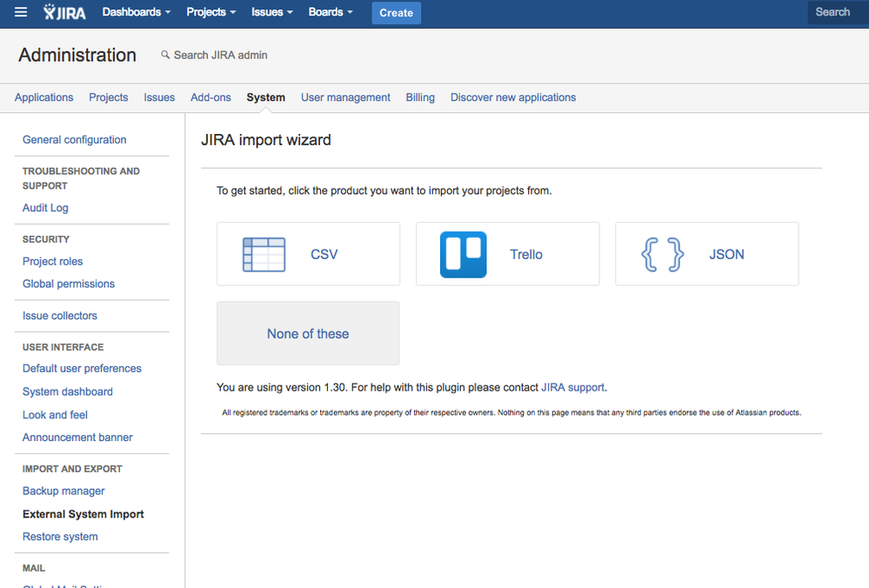Open Announcement banner settings
The width and height of the screenshot is (869, 588).
77,438
